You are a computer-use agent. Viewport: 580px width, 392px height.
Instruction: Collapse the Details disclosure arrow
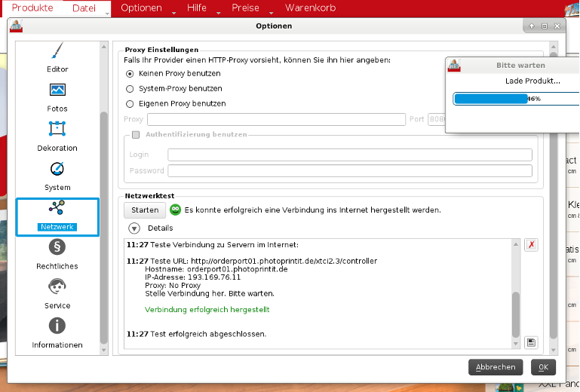click(x=133, y=228)
